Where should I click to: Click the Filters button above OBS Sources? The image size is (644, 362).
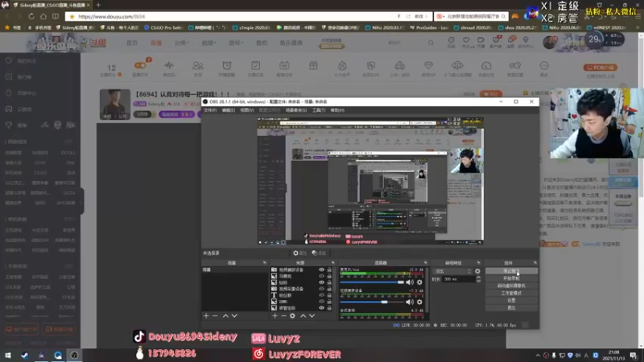click(x=319, y=253)
